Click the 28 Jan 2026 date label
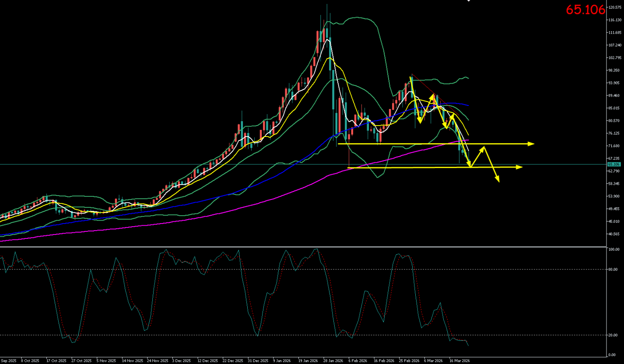The image size is (624, 364). 334,361
